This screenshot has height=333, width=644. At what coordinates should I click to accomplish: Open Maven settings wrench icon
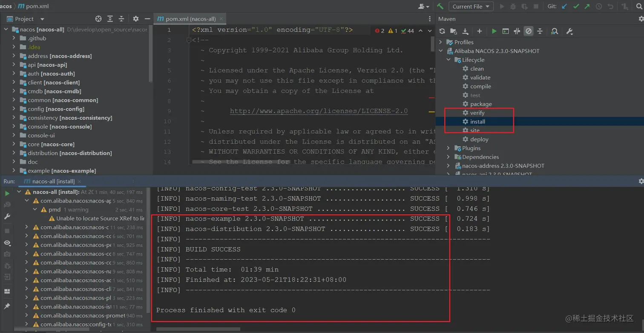point(569,31)
